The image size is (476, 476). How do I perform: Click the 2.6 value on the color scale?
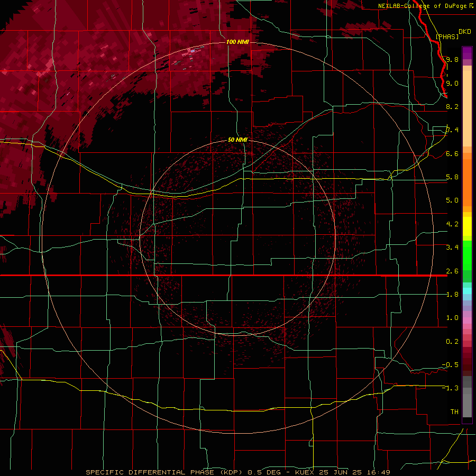point(452,271)
